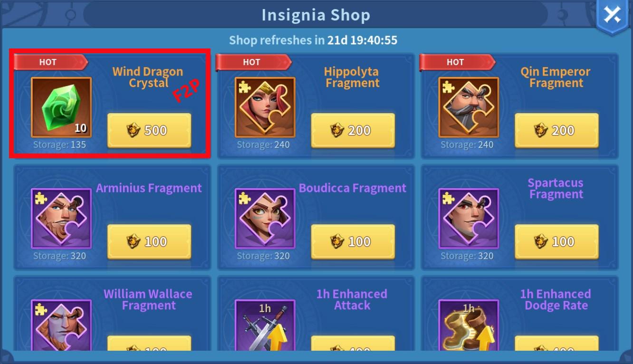
Task: Buy Hippolyta Fragment for 200 insignia
Action: [x=353, y=130]
